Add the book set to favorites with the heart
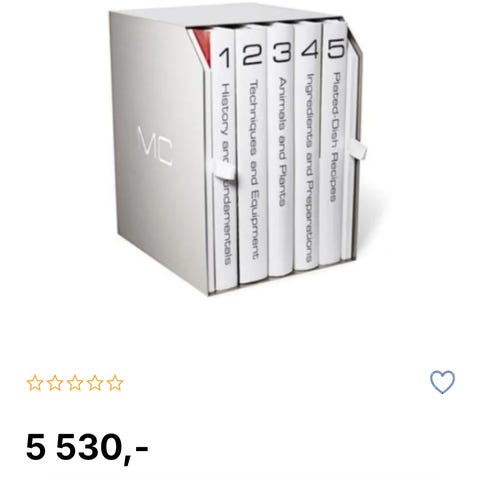Screen dimensions: 480x480 tap(442, 382)
